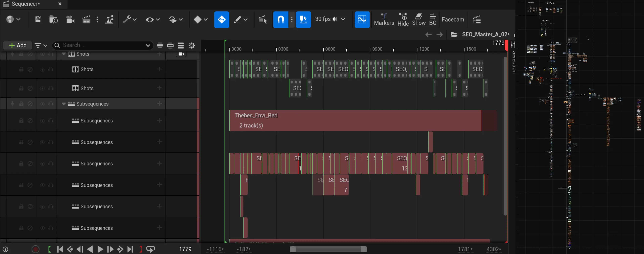The width and height of the screenshot is (644, 254).
Task: Play the sequence forward
Action: click(x=100, y=249)
